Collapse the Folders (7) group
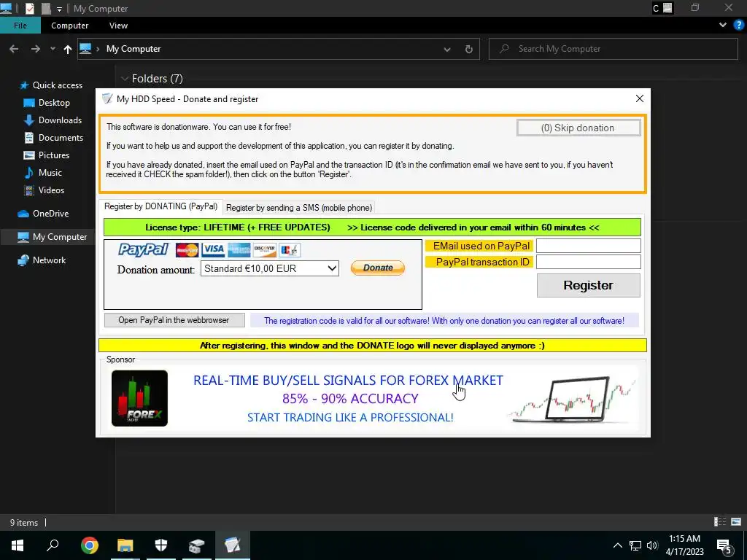 point(125,79)
